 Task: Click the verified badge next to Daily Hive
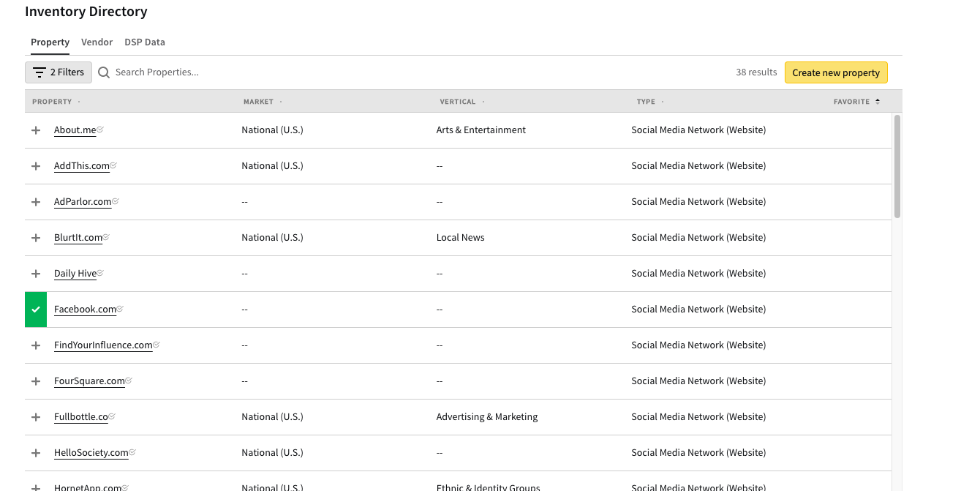100,273
